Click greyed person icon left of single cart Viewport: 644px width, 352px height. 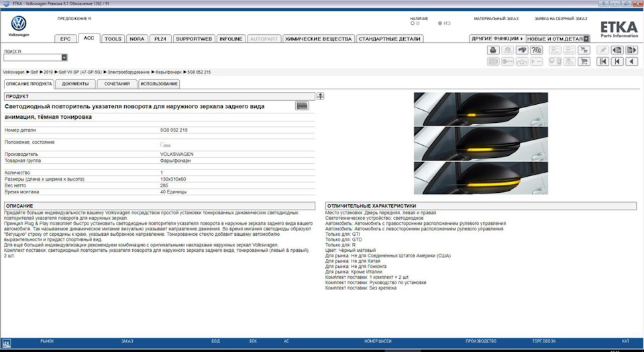pos(570,62)
